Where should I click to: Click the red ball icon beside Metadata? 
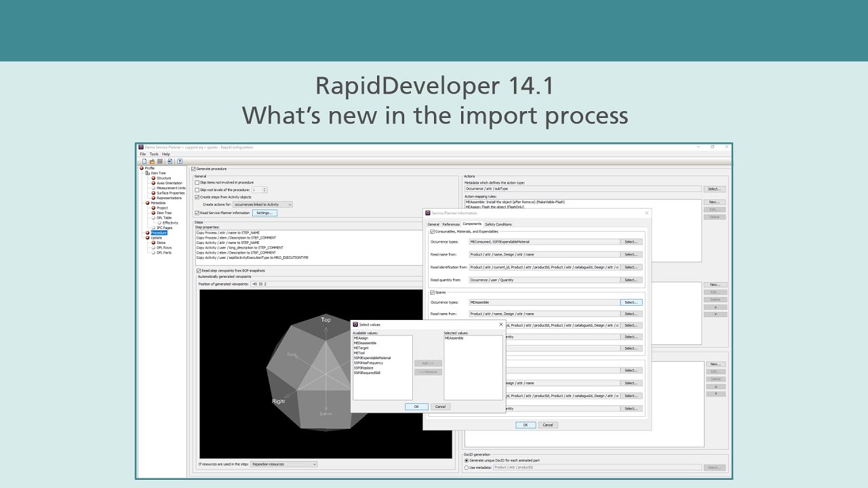[x=147, y=203]
